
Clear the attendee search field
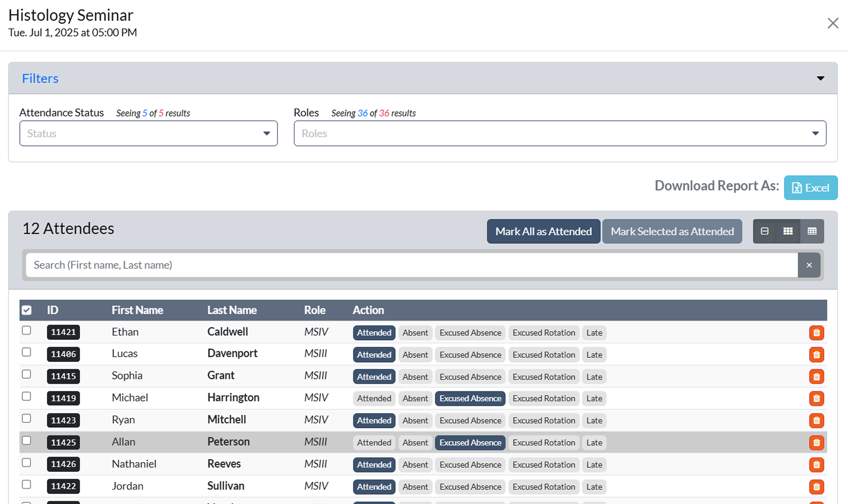tap(809, 265)
